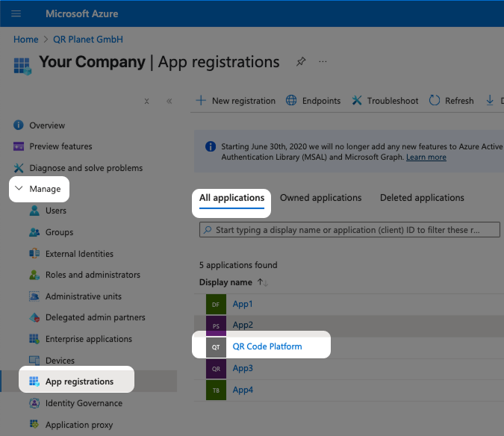Open the QR Code Platform app
This screenshot has width=504, height=436.
(267, 346)
